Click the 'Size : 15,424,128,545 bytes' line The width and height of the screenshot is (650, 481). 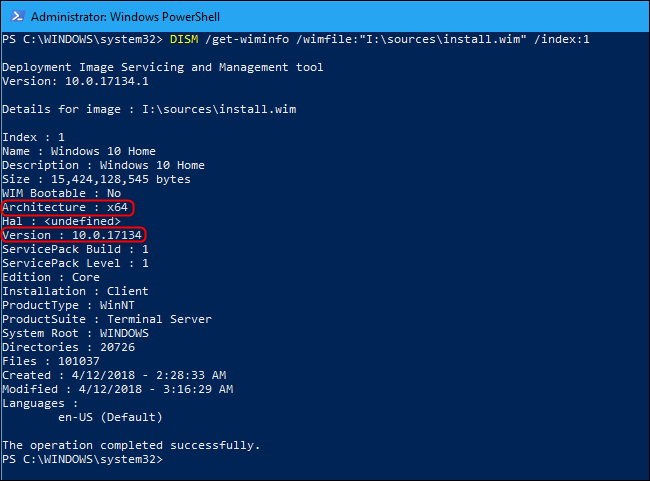tap(96, 179)
